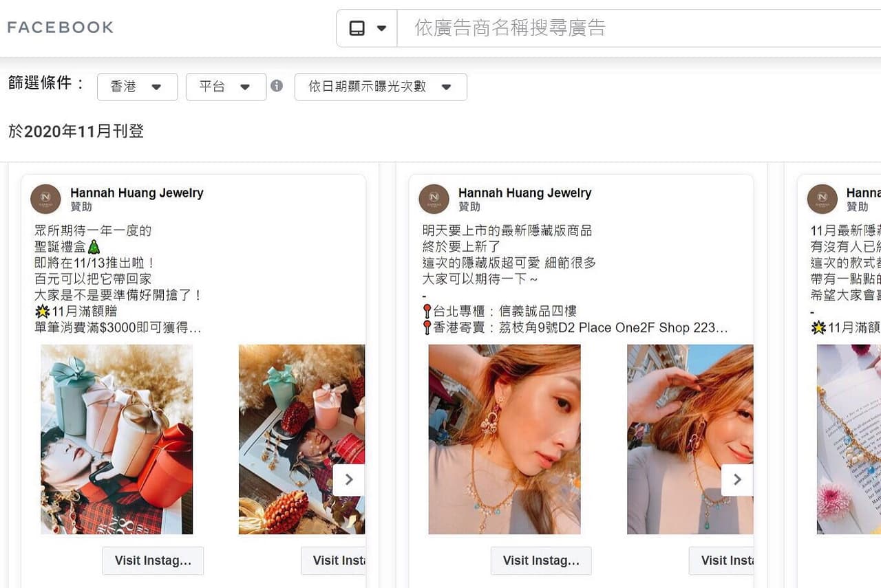881x588 pixels.
Task: Click the avatar on the 隱藏版商品 ad
Action: click(434, 199)
